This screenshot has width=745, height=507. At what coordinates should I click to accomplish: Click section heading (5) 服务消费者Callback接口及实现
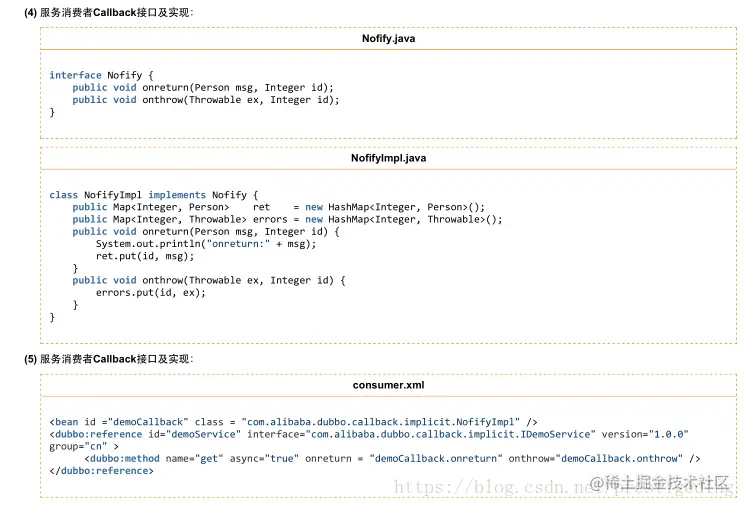[x=109, y=359]
